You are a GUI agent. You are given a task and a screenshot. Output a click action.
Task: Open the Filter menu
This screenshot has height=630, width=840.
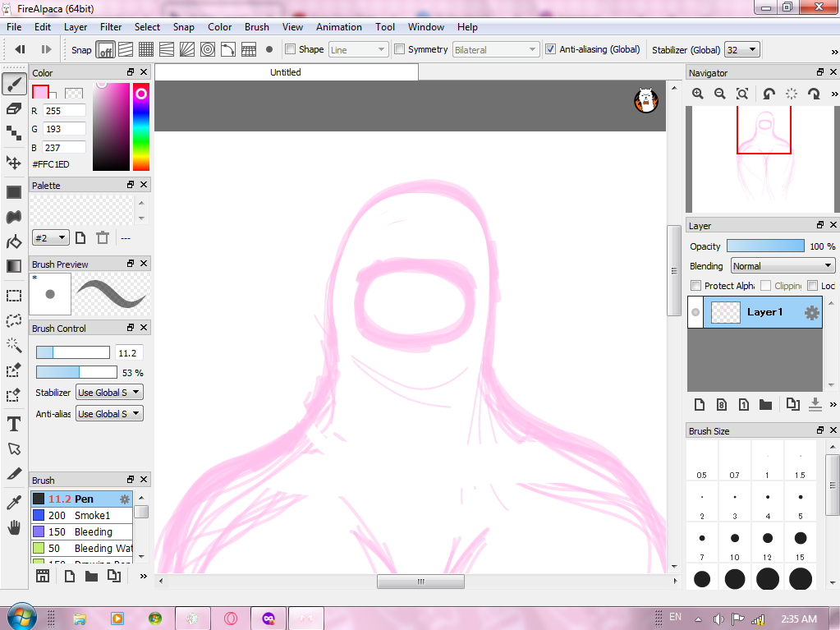110,27
